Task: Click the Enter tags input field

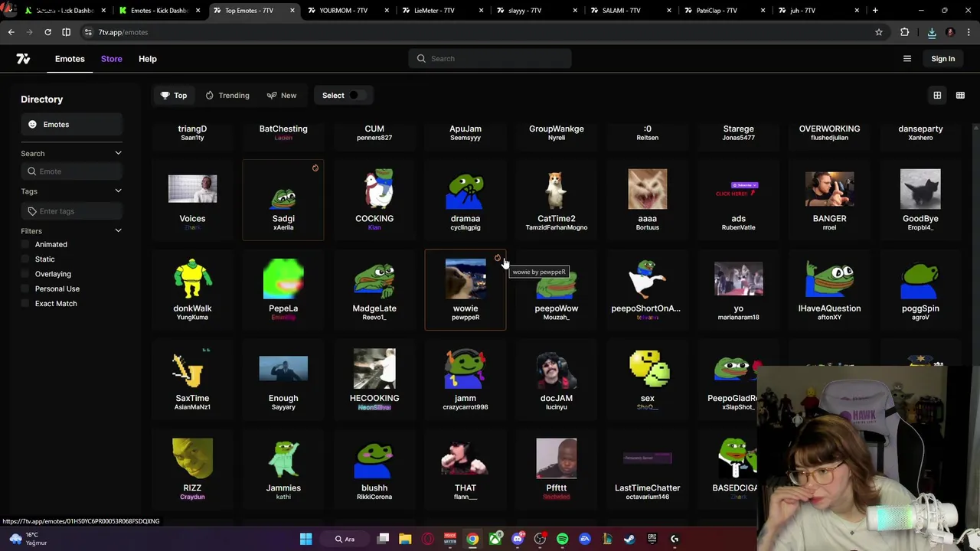Action: click(x=71, y=211)
